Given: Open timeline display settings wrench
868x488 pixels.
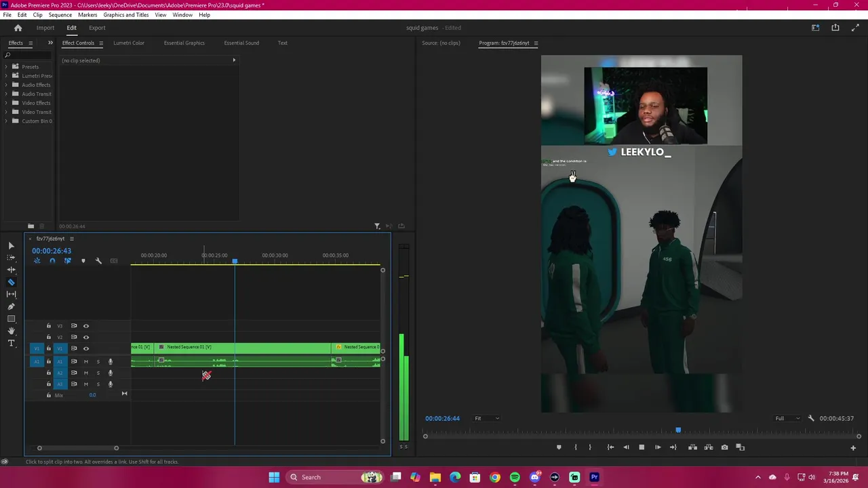Looking at the screenshot, I should click(98, 261).
